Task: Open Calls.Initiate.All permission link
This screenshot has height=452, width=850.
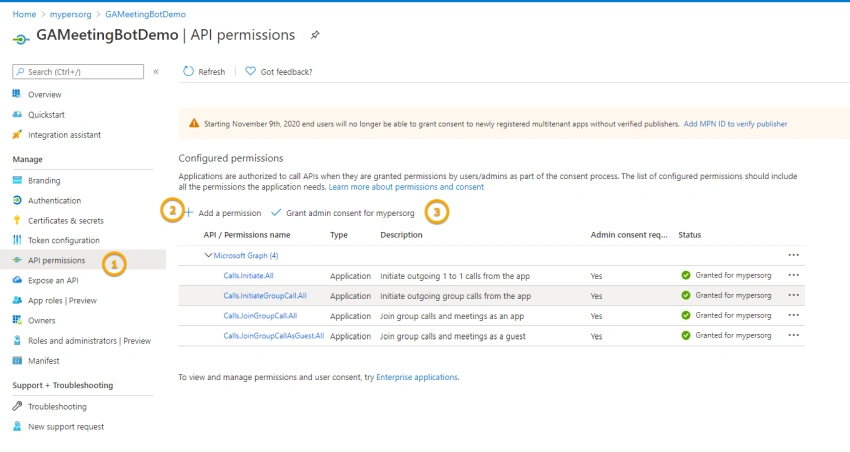Action: point(248,275)
